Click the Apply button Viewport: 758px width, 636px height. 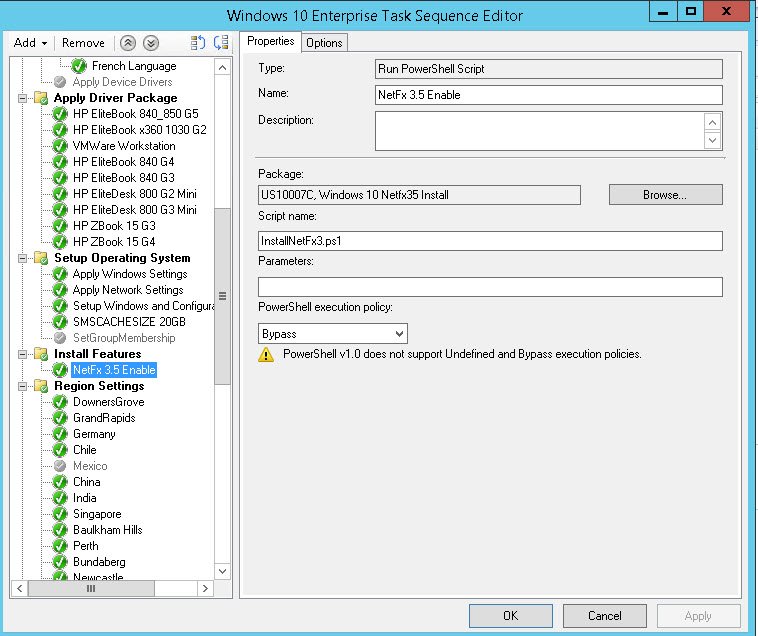point(699,616)
